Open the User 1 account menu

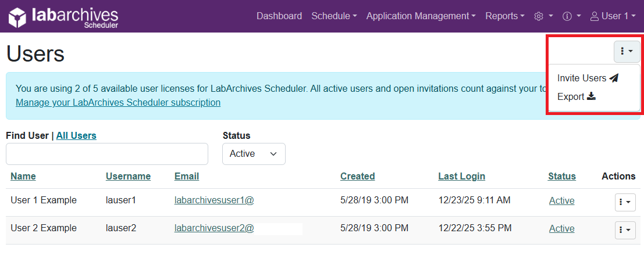pyautogui.click(x=613, y=16)
